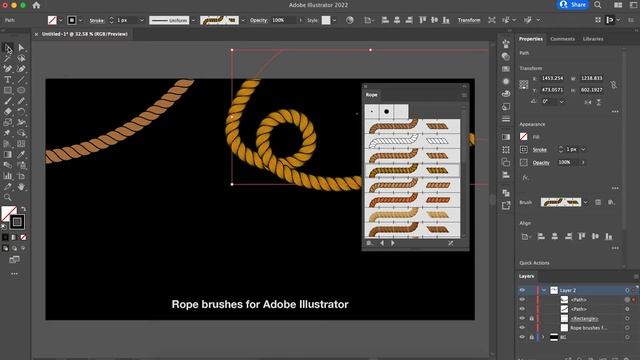Select the Pen tool
The height and width of the screenshot is (360, 640).
click(7, 69)
